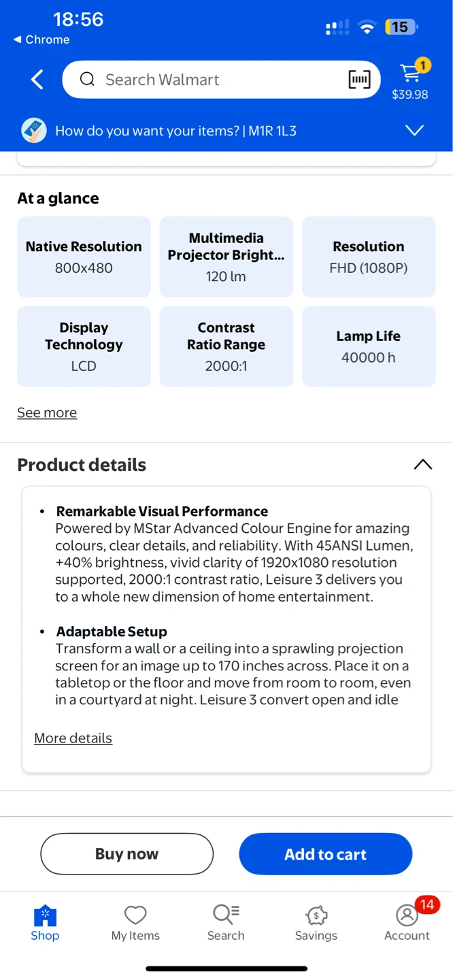This screenshot has height=980, width=453.
Task: Open the See more link
Action: (47, 412)
